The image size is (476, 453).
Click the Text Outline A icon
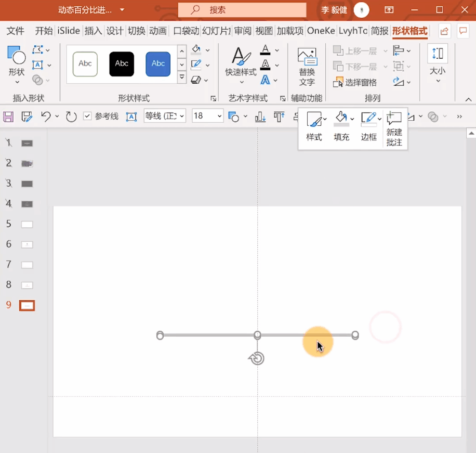265,64
